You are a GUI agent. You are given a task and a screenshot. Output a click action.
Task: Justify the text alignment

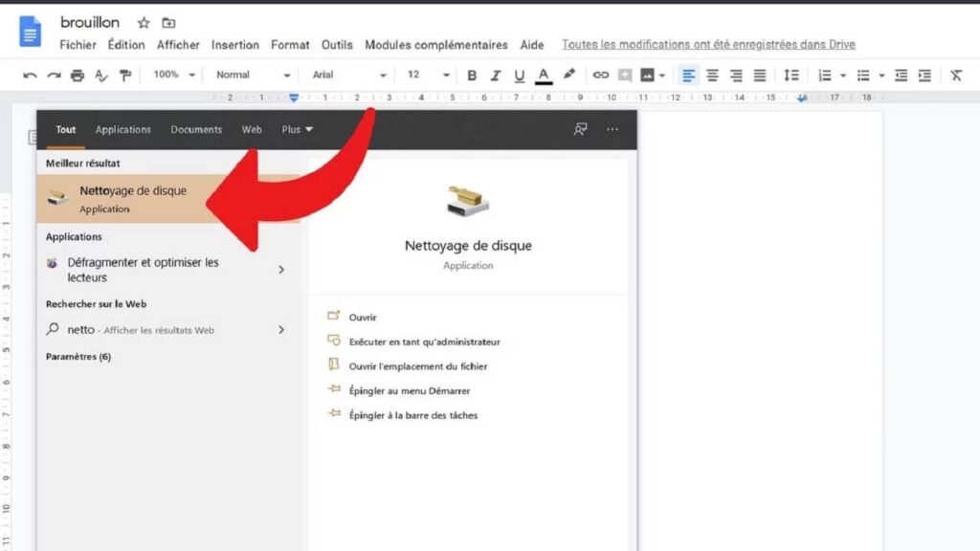coord(760,76)
